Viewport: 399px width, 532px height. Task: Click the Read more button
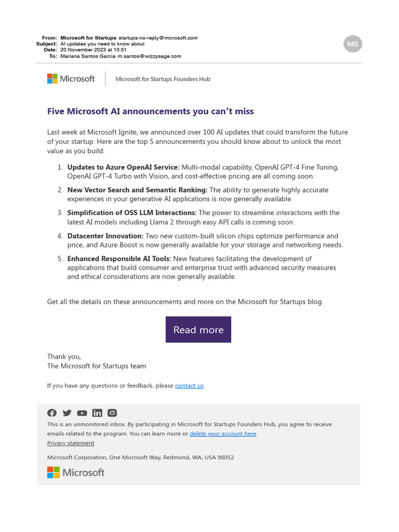(198, 330)
